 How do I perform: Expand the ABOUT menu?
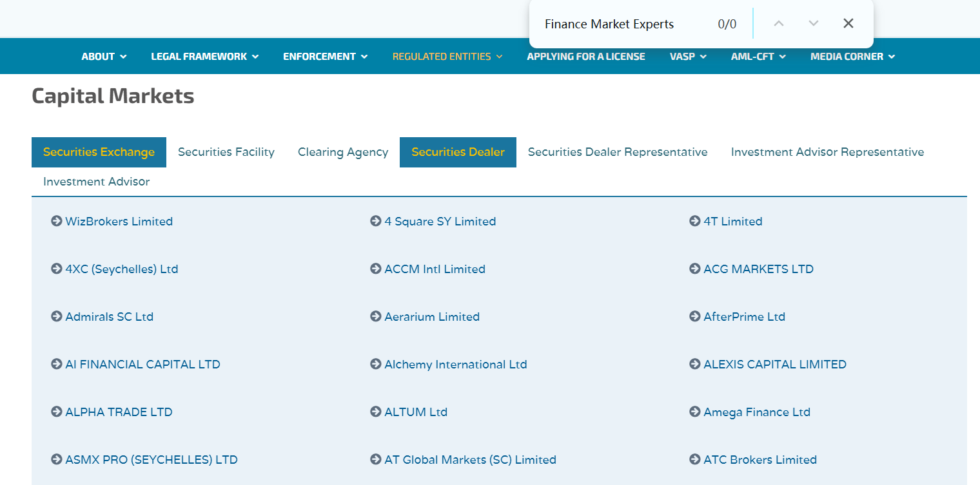(104, 57)
